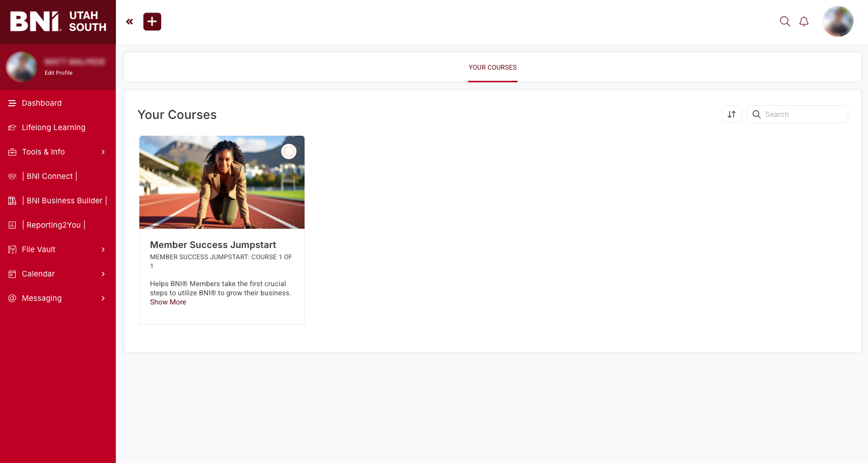Screen dimensions: 868x463
Task: Open the Member Success Jumpstart title
Action: pyautogui.click(x=213, y=245)
